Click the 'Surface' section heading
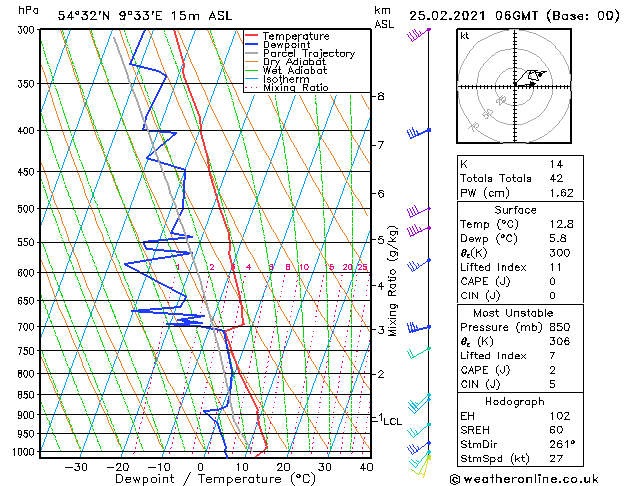The image size is (629, 486). [515, 210]
